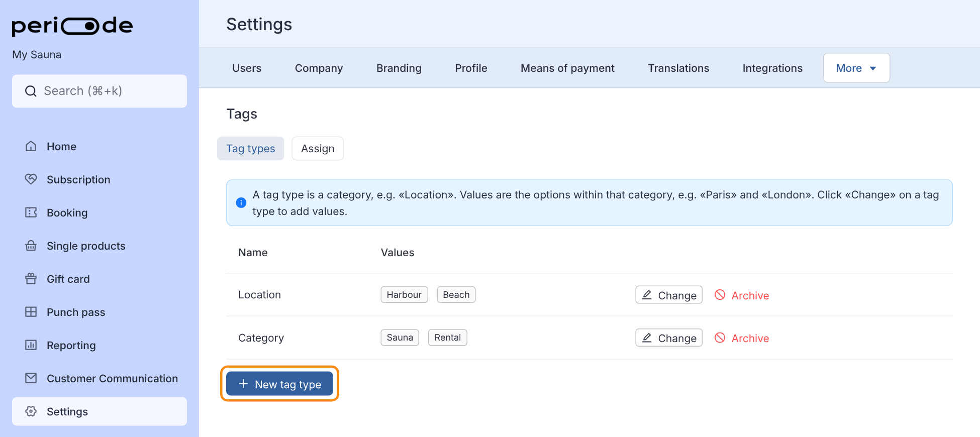Click the plus icon on New tag type
This screenshot has width=980, height=437.
(x=244, y=384)
